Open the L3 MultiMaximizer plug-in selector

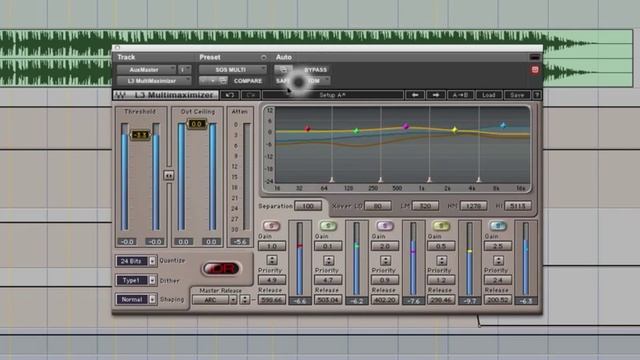(x=154, y=81)
